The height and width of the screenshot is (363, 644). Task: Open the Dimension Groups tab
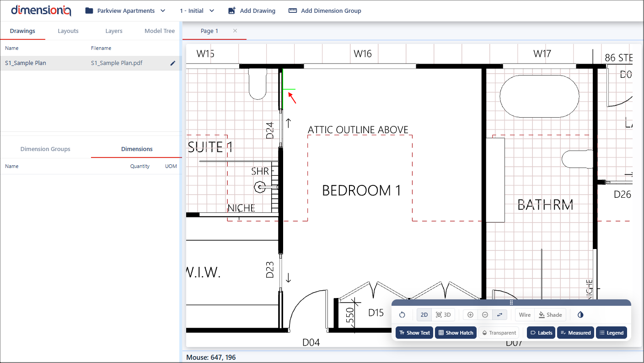[45, 149]
